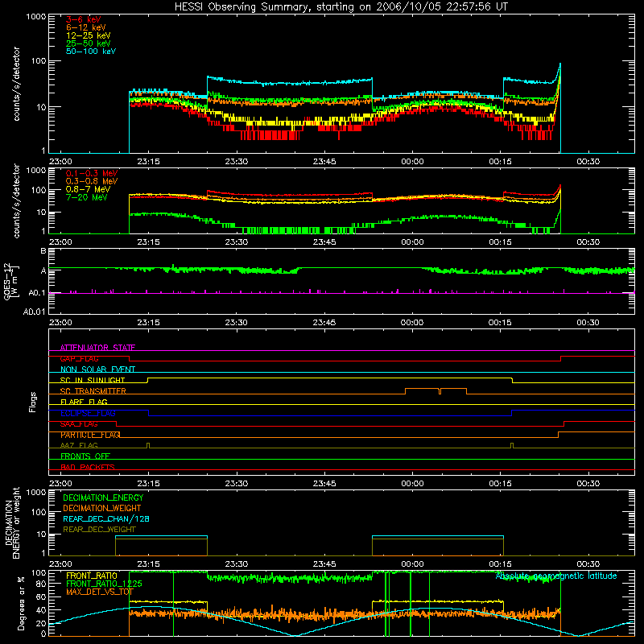
Task: Select the NON_SOLAR_EVENT flag label
Action: tap(97, 369)
